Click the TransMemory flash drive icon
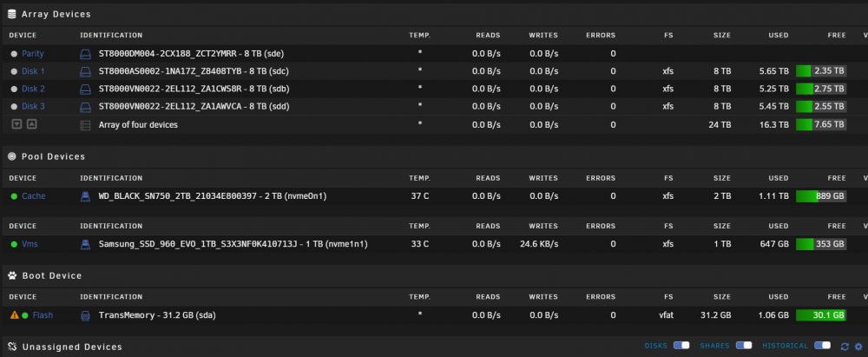The width and height of the screenshot is (868, 357). 85,315
